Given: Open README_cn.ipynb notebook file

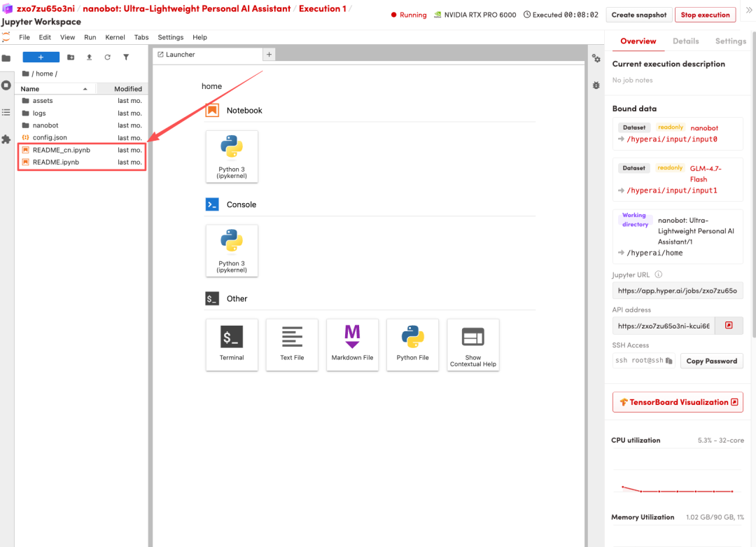Looking at the screenshot, I should pos(62,150).
